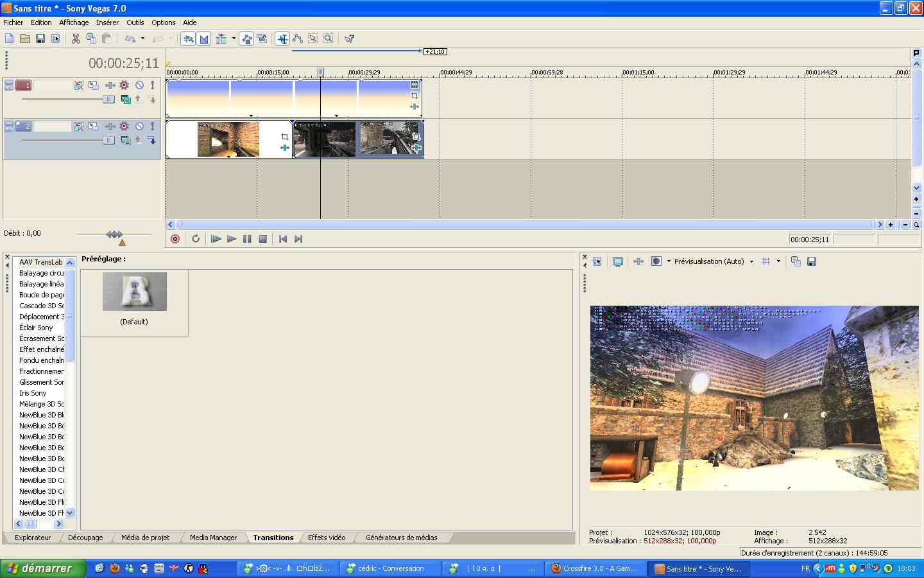Click the Cut scissors icon
Viewport: 924px width, 578px height.
[76, 39]
